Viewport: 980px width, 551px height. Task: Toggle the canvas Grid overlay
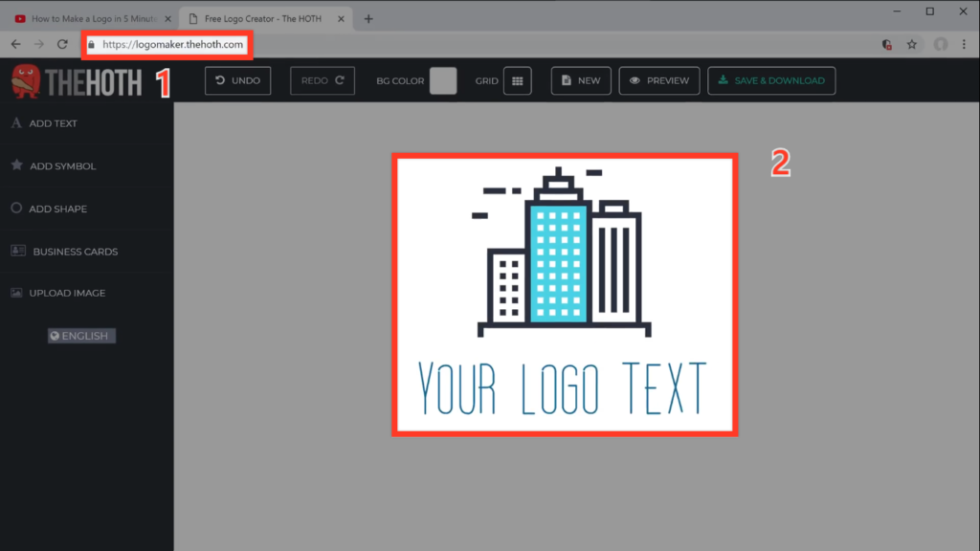click(x=517, y=80)
